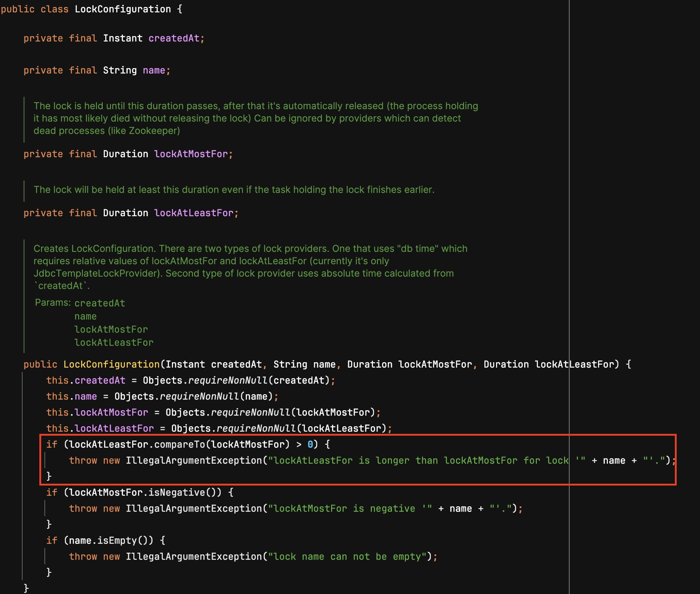Click the 'lockAtMostFor is negative' string
The width and height of the screenshot is (700, 594).
(x=344, y=508)
